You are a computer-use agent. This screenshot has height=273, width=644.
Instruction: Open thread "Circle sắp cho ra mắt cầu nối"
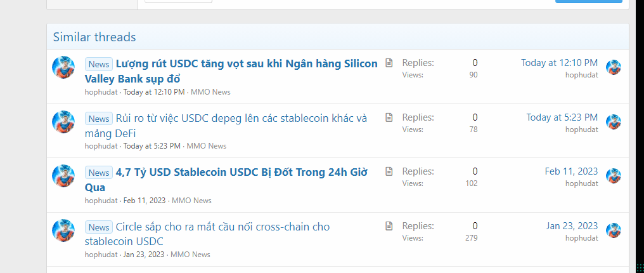[x=222, y=227]
